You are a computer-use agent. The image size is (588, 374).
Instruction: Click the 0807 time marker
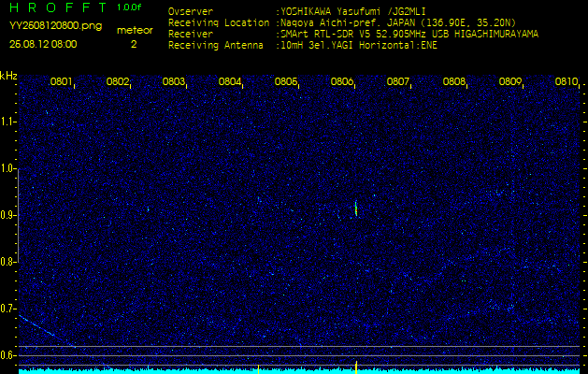tap(397, 81)
